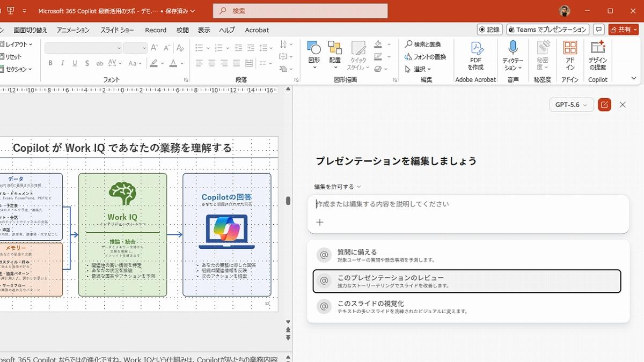
Task: Toggle strikethrough formatting
Action: click(99, 63)
